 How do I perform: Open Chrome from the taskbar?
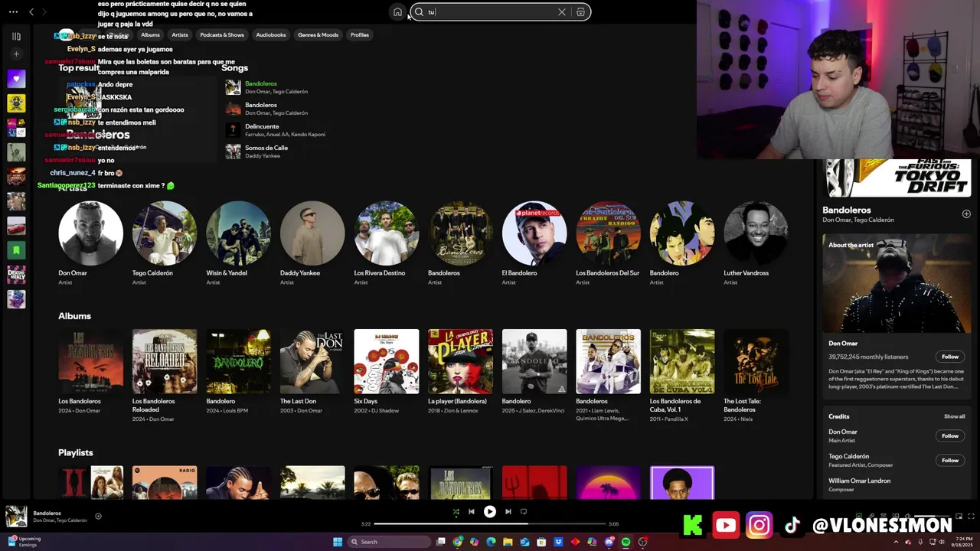pyautogui.click(x=457, y=542)
